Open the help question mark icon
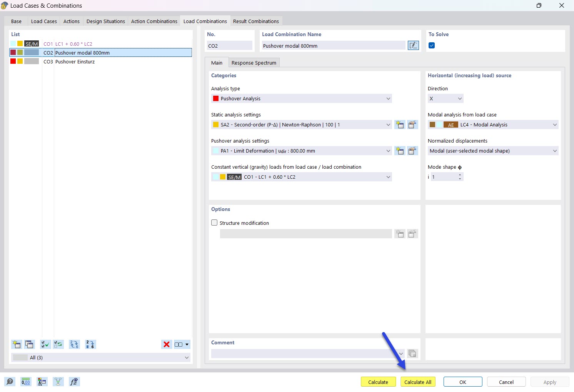Viewport: 574px width, 392px height. pos(10,382)
